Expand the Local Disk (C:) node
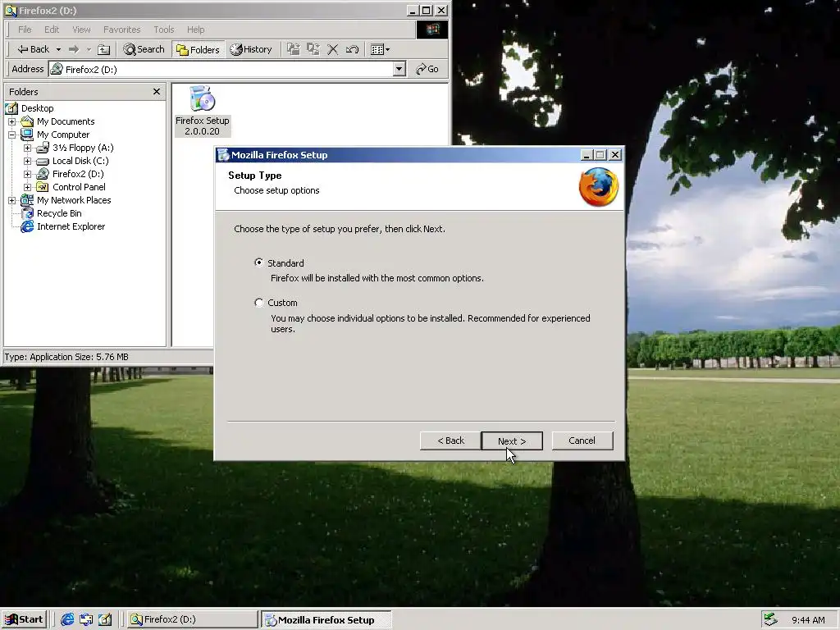This screenshot has height=630, width=840. [x=27, y=161]
